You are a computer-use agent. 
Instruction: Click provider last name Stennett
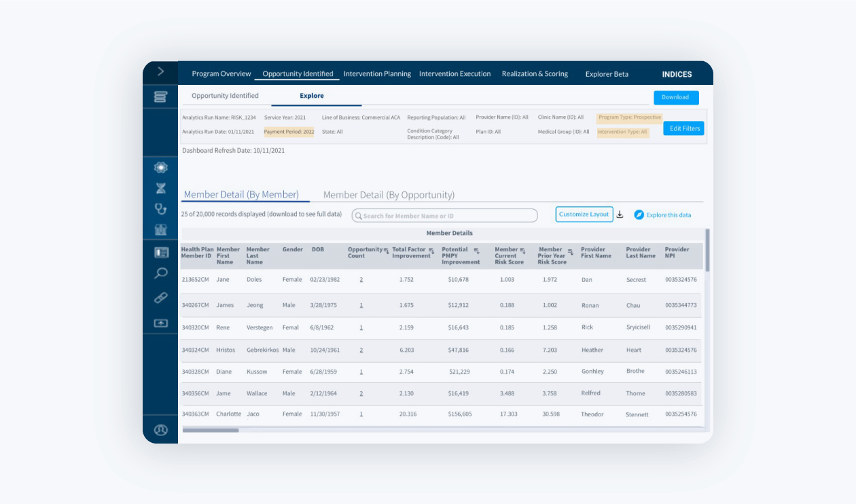[x=637, y=414]
